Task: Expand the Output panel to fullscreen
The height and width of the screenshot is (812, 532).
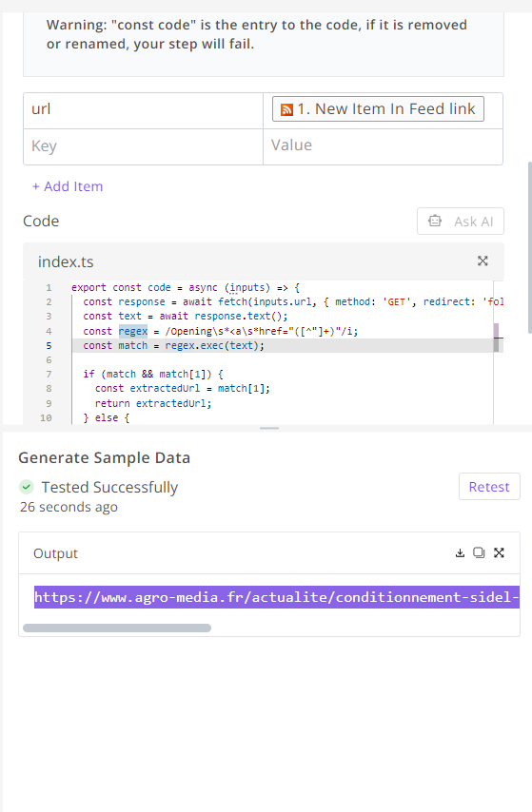Action: 499,553
